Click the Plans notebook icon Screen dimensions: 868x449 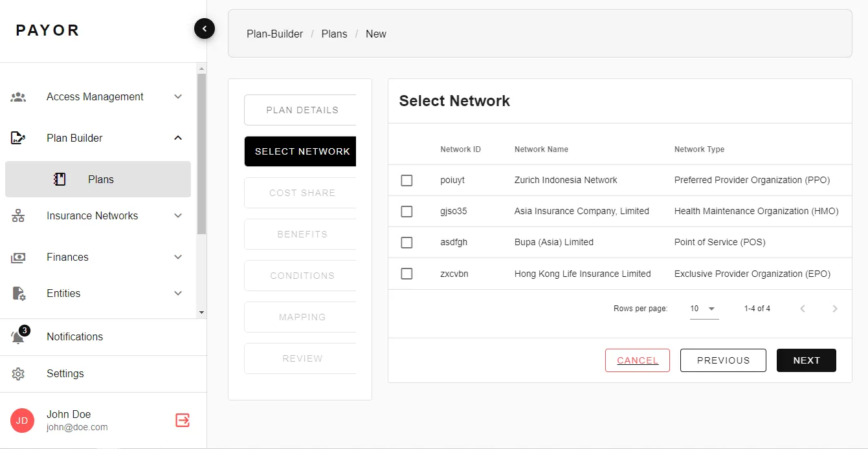[x=60, y=179]
